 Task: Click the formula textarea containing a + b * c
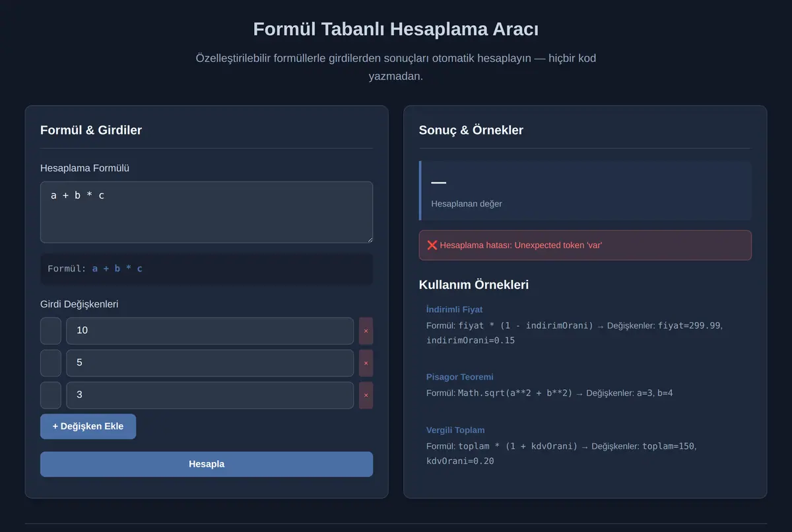[207, 213]
